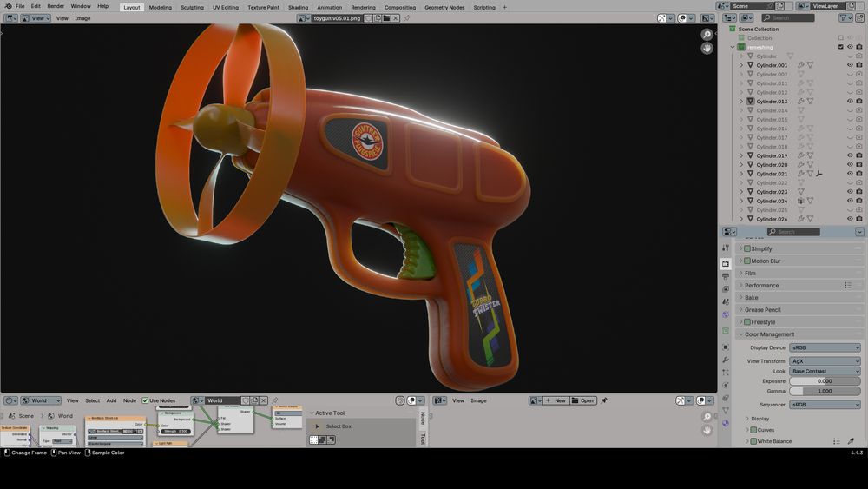This screenshot has height=489, width=868.
Task: Disable Cylinder.019 in renders via camera icon
Action: [859, 155]
